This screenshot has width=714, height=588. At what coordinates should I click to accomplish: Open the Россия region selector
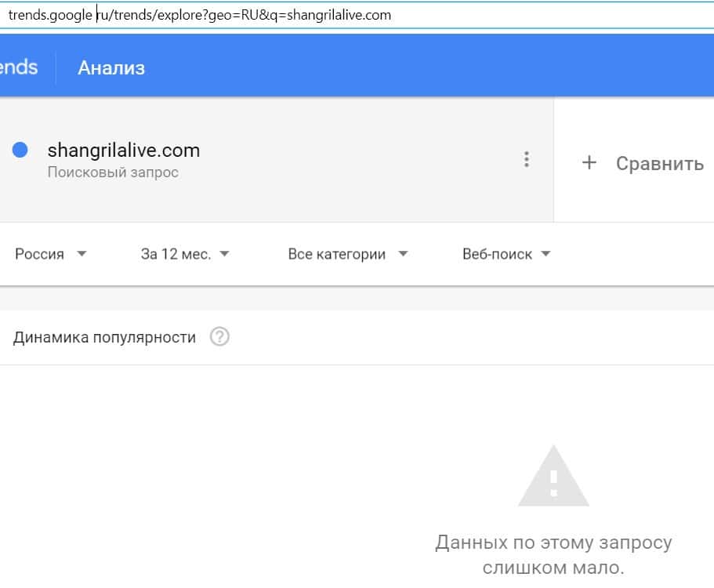click(40, 254)
